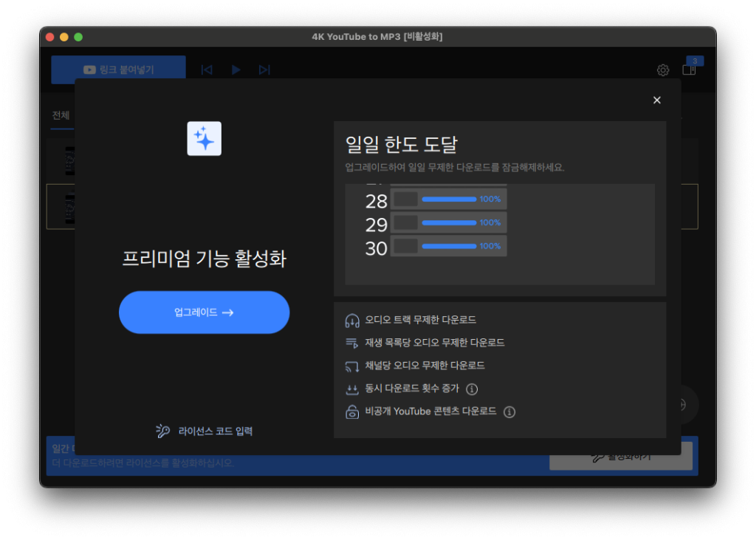Click the thumbnail in row 30
The height and width of the screenshot is (540, 756).
pyautogui.click(x=405, y=246)
